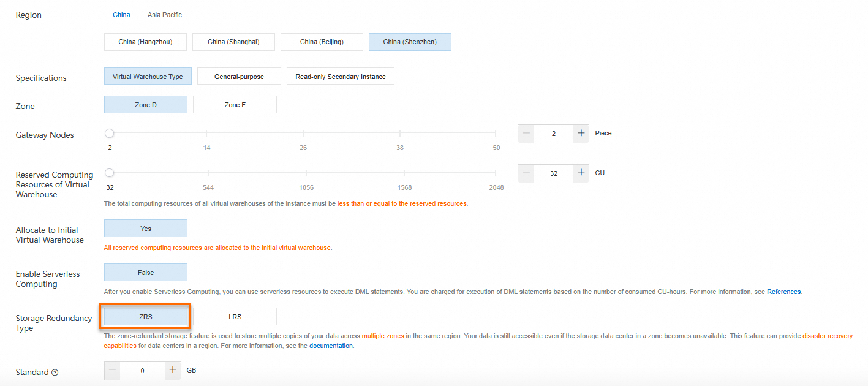
Task: Select Yes for Allocate to Initial Virtual Warehouse
Action: 146,229
